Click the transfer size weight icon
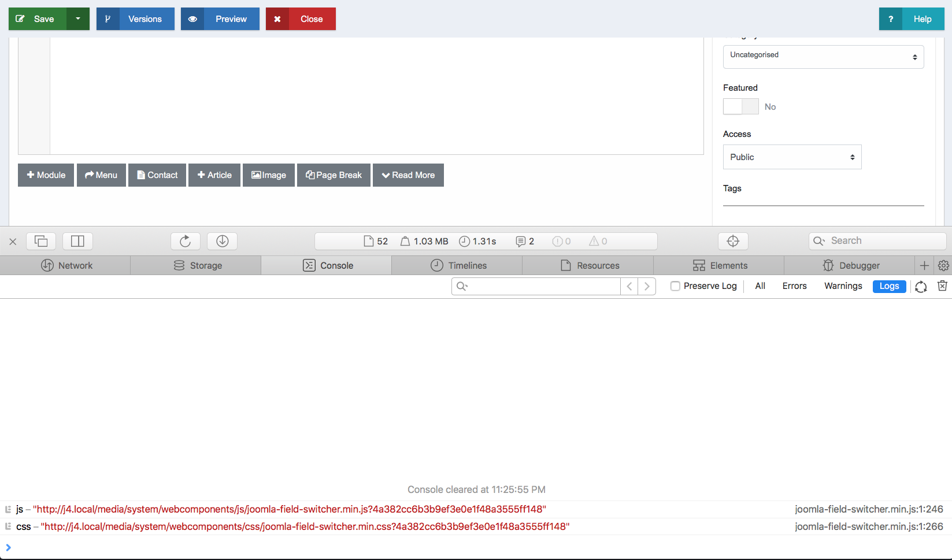 click(405, 241)
